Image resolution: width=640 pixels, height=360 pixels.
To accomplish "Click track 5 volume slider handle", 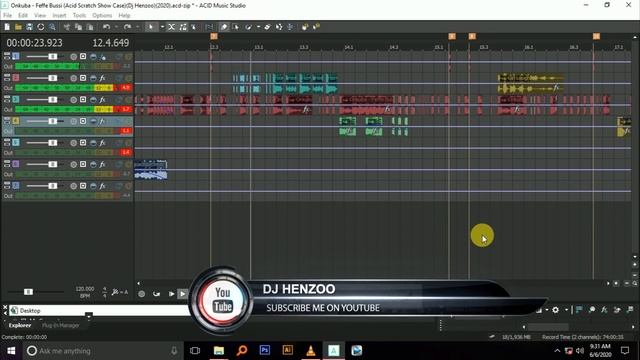I will click(x=53, y=142).
